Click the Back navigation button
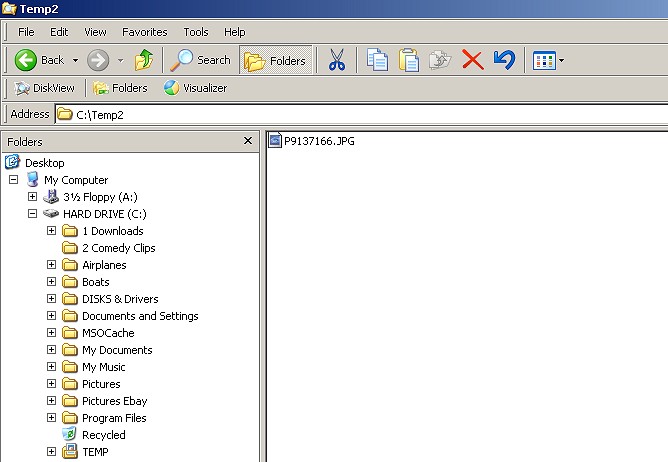The width and height of the screenshot is (668, 462). (40, 60)
